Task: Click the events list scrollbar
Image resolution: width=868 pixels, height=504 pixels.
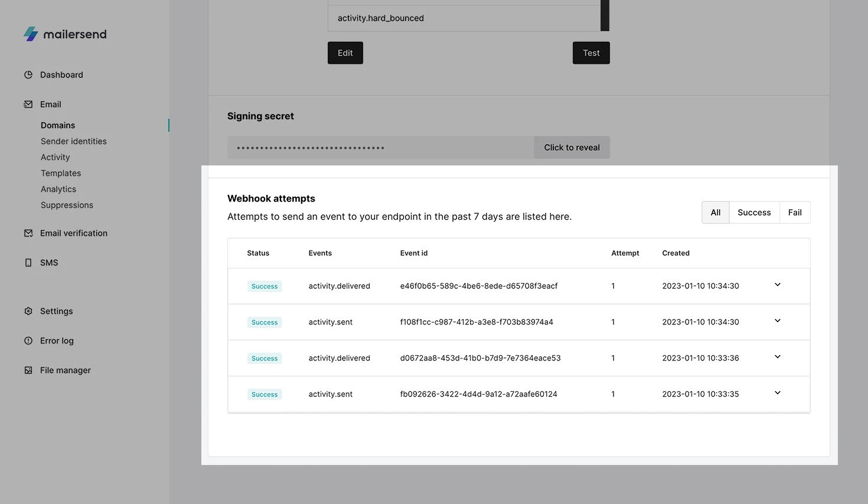Action: (x=605, y=15)
